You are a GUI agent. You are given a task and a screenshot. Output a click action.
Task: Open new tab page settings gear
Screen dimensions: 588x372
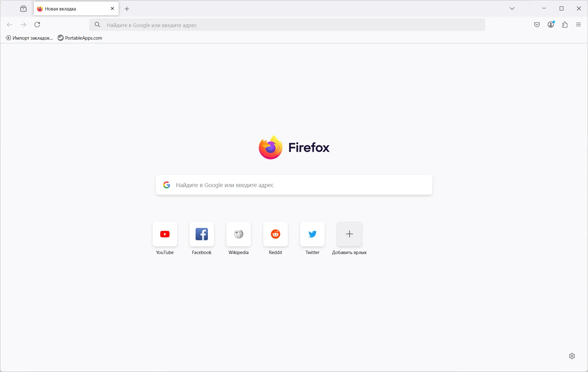pyautogui.click(x=572, y=356)
